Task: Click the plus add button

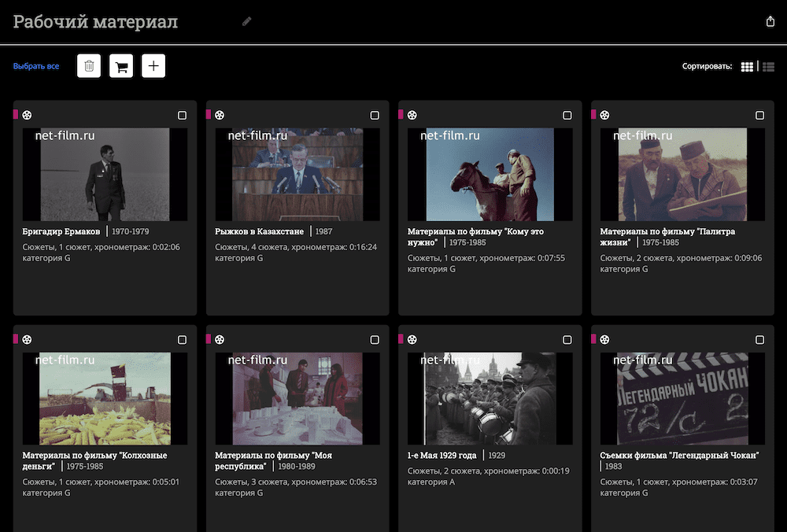Action: tap(153, 66)
